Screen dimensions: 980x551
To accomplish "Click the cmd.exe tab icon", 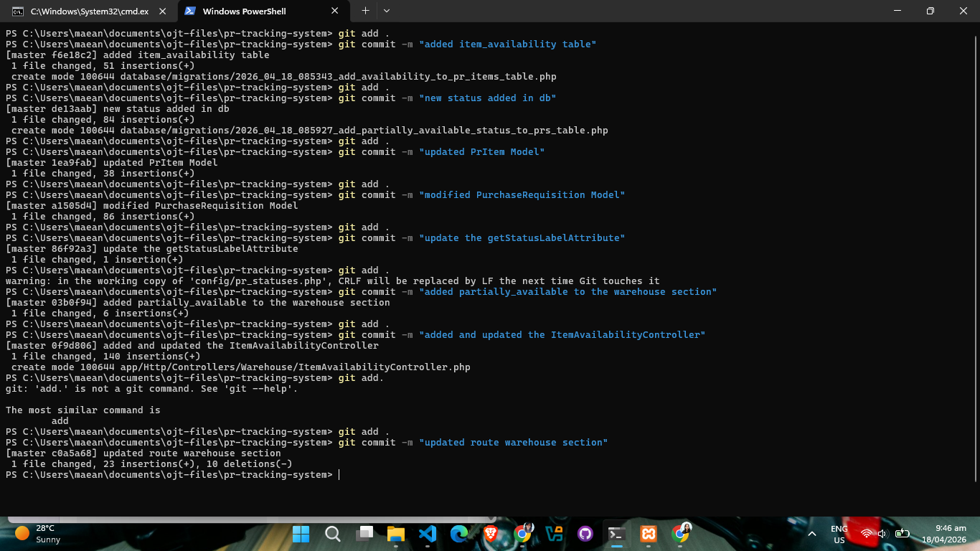I will click(x=17, y=11).
